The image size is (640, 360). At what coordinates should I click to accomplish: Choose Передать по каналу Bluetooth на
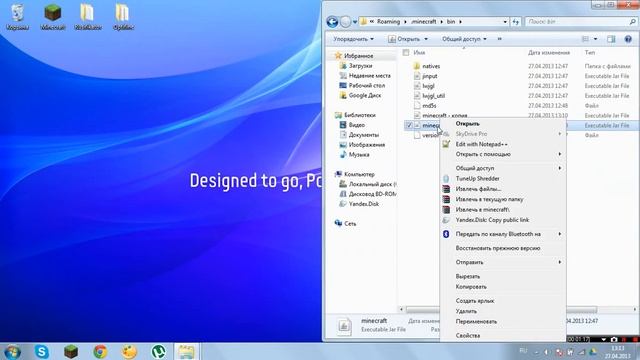(x=503, y=234)
